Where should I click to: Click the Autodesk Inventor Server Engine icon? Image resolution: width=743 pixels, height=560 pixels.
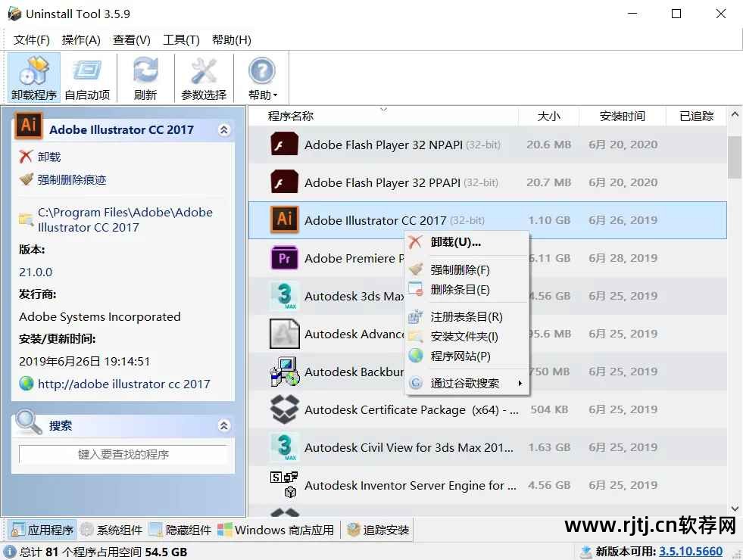(x=284, y=485)
